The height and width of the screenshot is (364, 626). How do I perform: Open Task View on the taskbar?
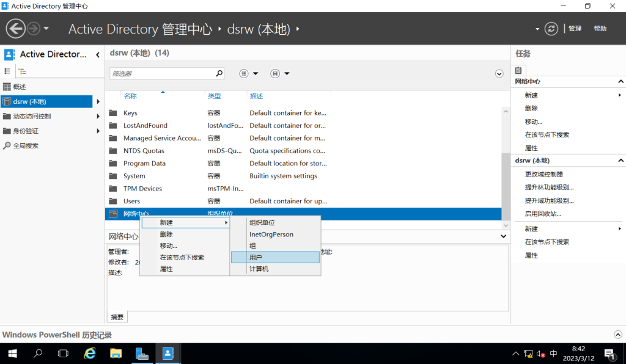click(x=63, y=354)
